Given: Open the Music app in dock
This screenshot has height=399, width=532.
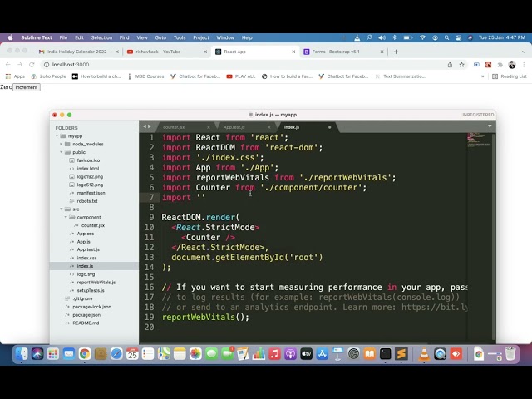Looking at the screenshot, I should pos(274,354).
